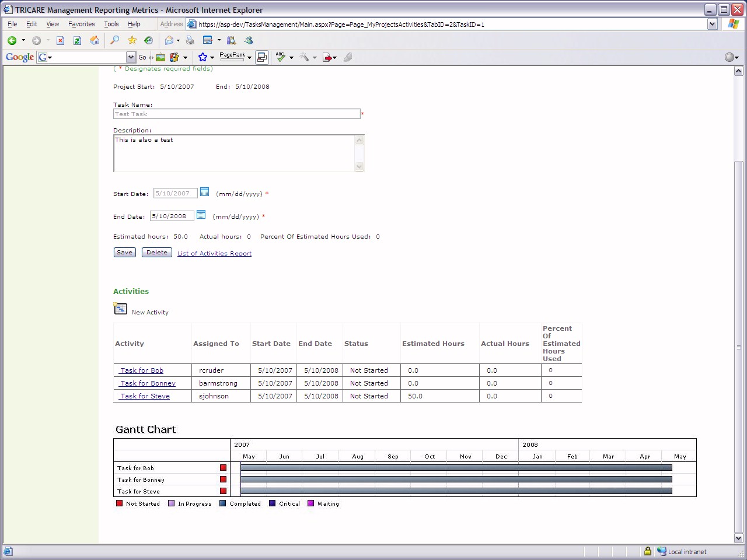747x560 pixels.
Task: Click the Task for Steve Gantt bar
Action: (x=456, y=491)
